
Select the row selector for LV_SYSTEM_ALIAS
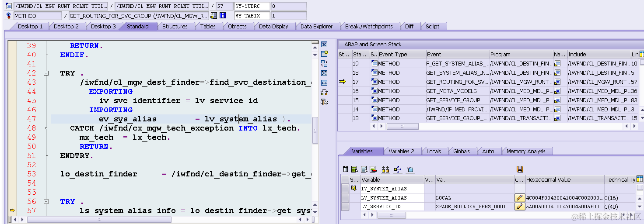345,198
